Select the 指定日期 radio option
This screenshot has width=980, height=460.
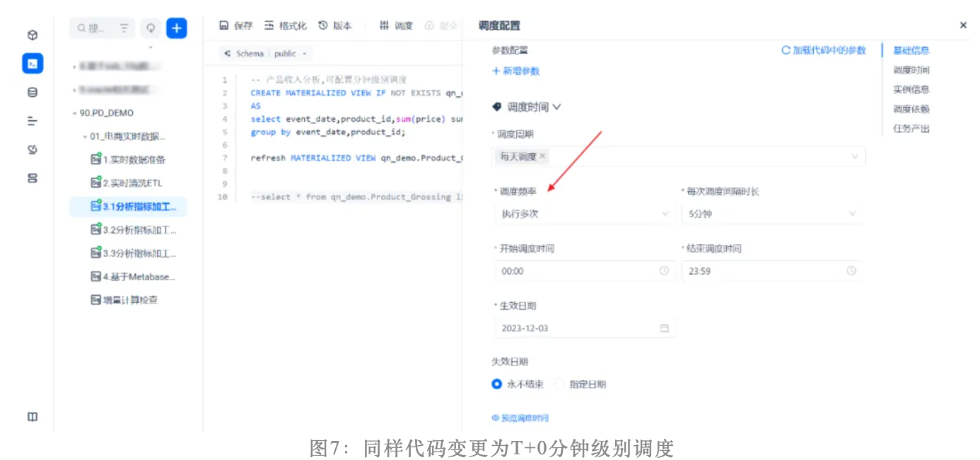tap(560, 384)
